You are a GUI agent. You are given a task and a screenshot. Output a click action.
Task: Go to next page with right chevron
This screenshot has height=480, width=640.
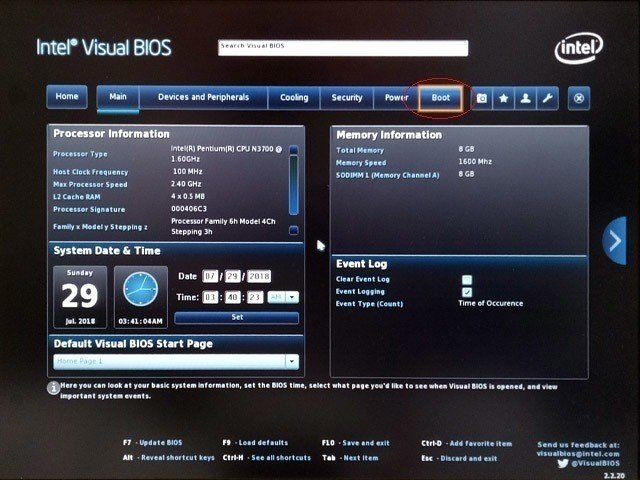coord(614,241)
